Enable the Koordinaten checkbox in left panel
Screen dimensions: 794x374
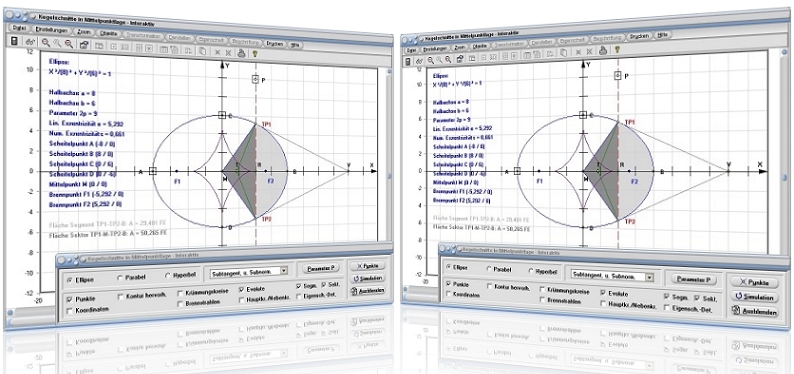[69, 310]
